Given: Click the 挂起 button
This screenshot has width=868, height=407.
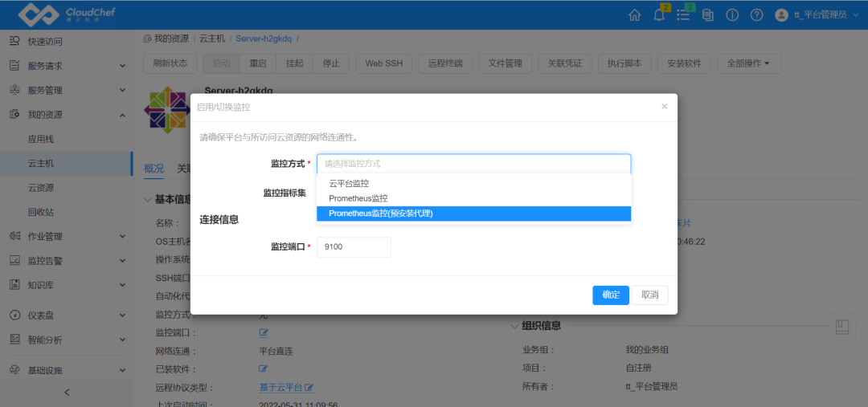Looking at the screenshot, I should point(294,63).
